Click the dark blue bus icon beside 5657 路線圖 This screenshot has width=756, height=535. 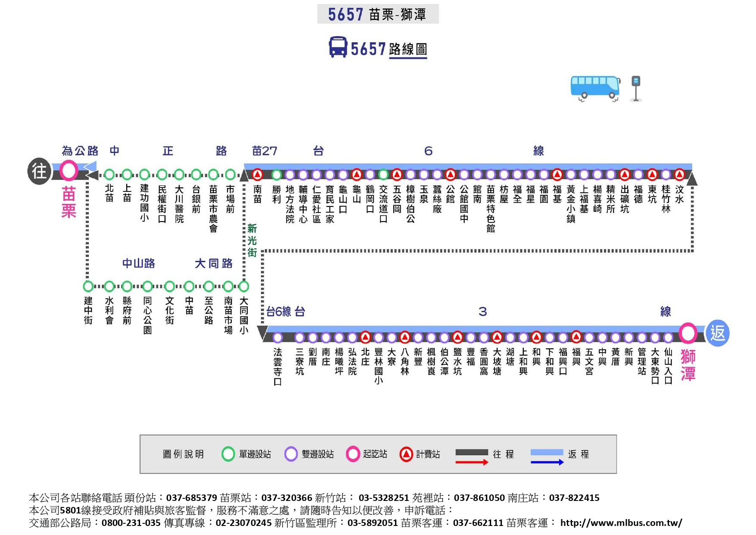(x=338, y=47)
